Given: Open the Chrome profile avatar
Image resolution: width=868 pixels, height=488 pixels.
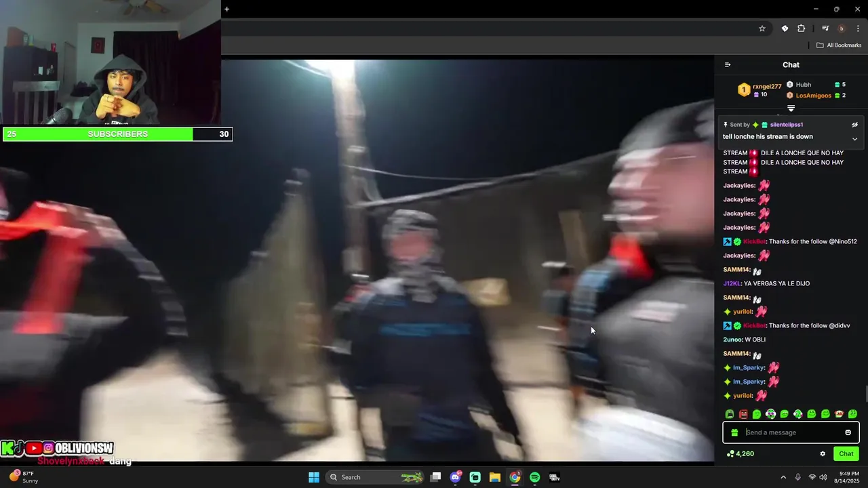Looking at the screenshot, I should click(842, 28).
